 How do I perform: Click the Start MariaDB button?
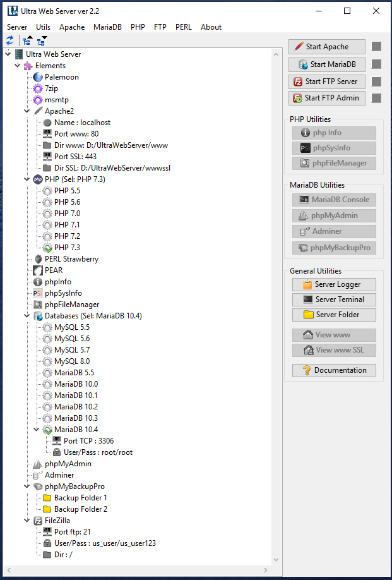(x=327, y=64)
